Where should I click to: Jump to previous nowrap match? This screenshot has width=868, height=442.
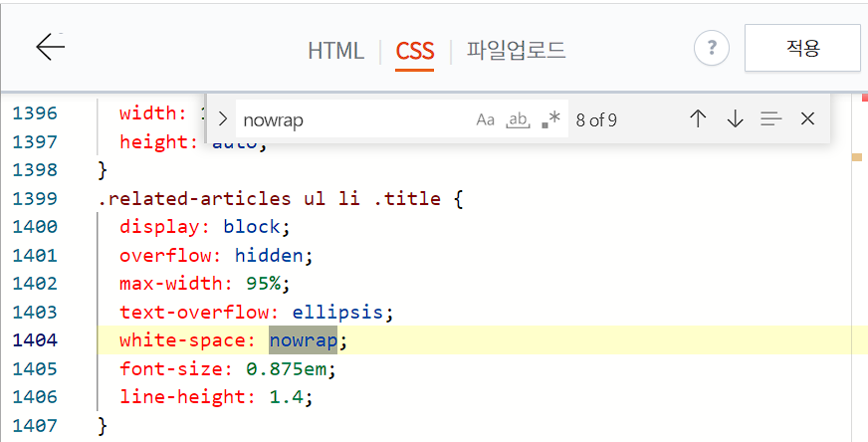click(x=698, y=119)
